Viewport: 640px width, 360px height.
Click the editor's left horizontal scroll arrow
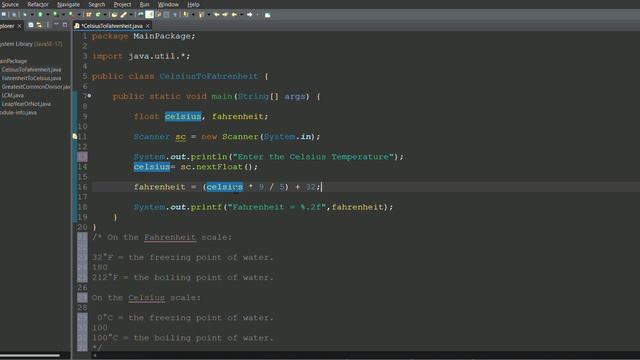click(x=95, y=356)
